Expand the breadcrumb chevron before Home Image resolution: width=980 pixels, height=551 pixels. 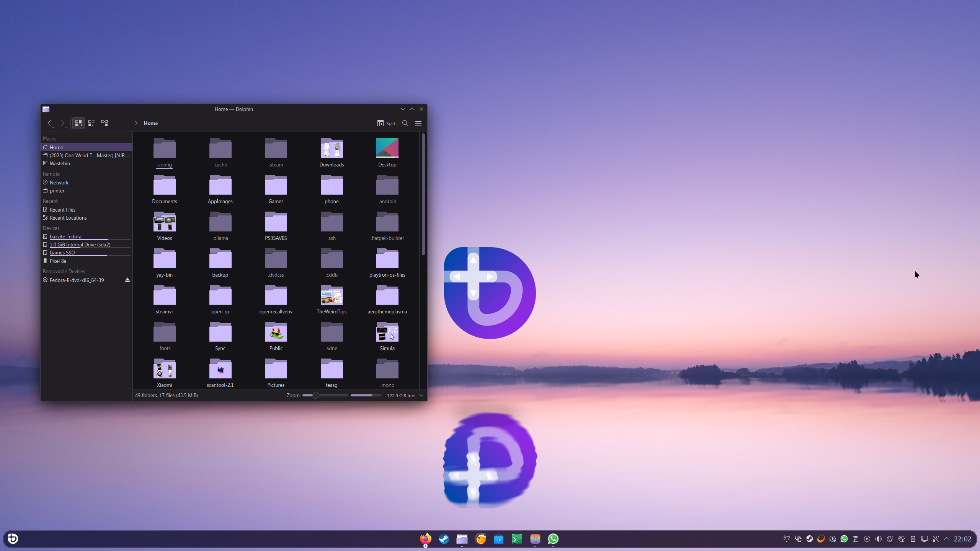(136, 123)
